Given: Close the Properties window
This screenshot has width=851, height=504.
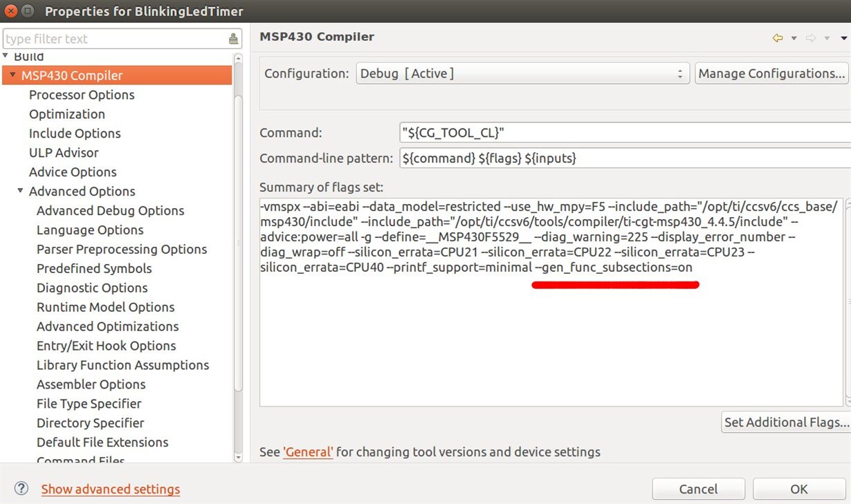Looking at the screenshot, I should point(10,11).
